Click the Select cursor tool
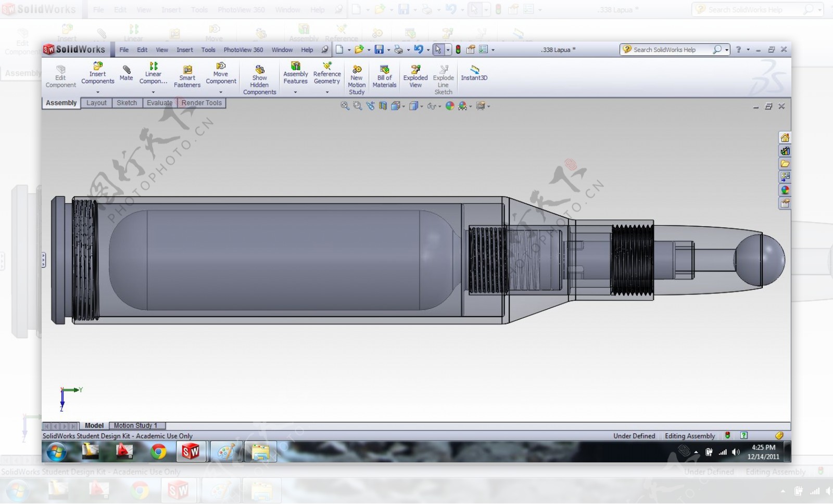 pos(438,49)
